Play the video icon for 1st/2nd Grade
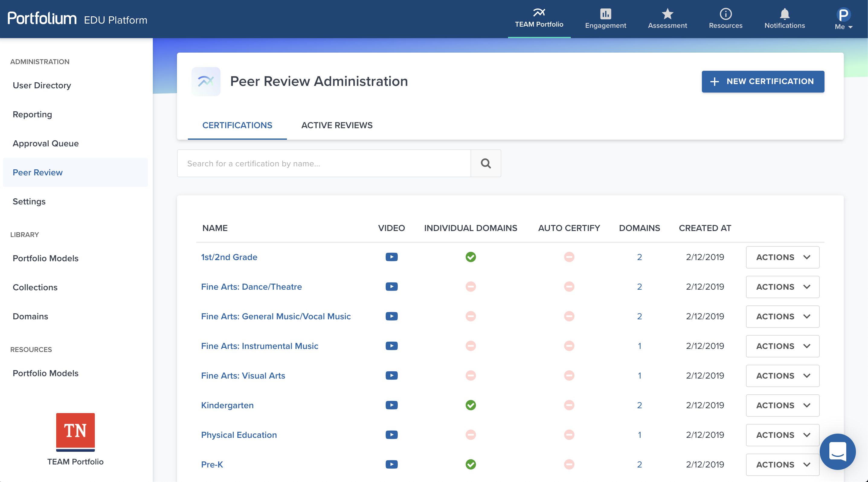 391,257
